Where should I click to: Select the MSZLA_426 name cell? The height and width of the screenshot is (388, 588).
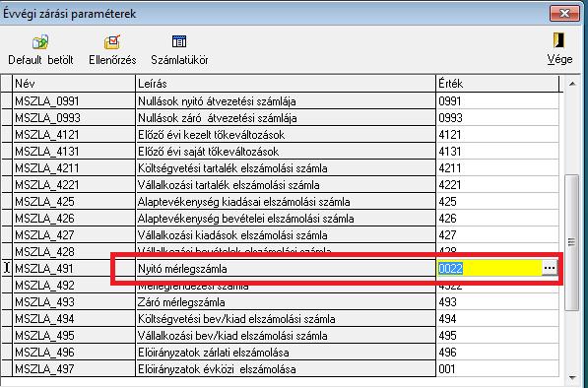(74, 219)
